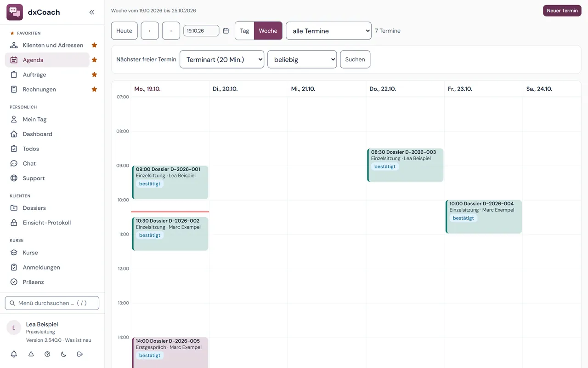Click the Kurse graduation cap icon

[14, 253]
